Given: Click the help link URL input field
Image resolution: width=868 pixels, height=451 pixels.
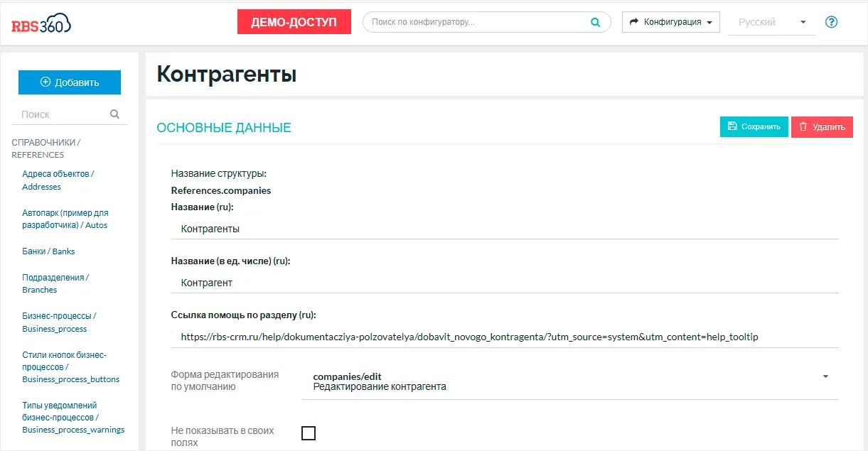Looking at the screenshot, I should [x=504, y=337].
